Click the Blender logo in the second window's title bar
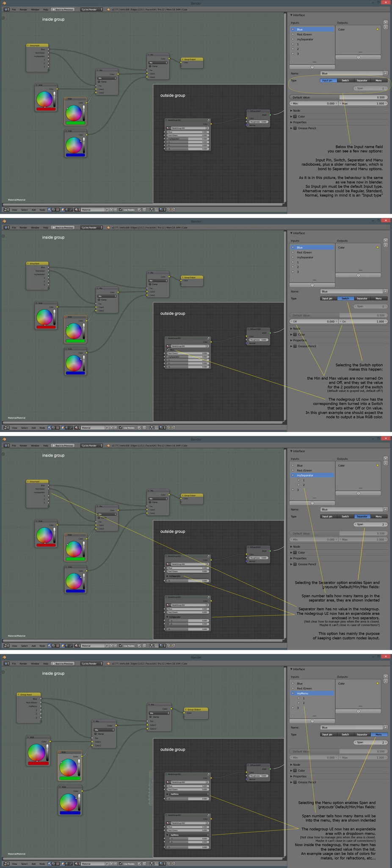The width and height of the screenshot is (392, 868). (x=4, y=221)
